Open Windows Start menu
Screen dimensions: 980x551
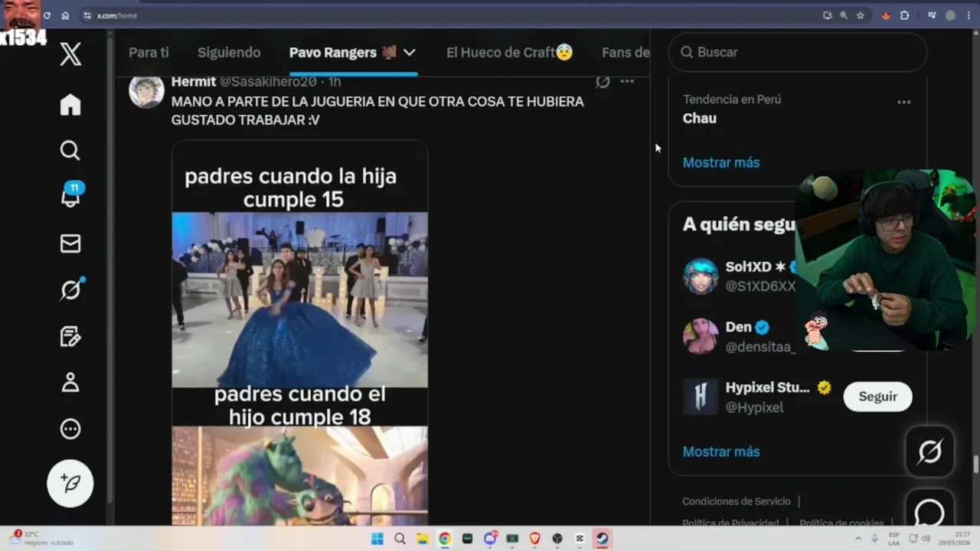[x=377, y=539]
